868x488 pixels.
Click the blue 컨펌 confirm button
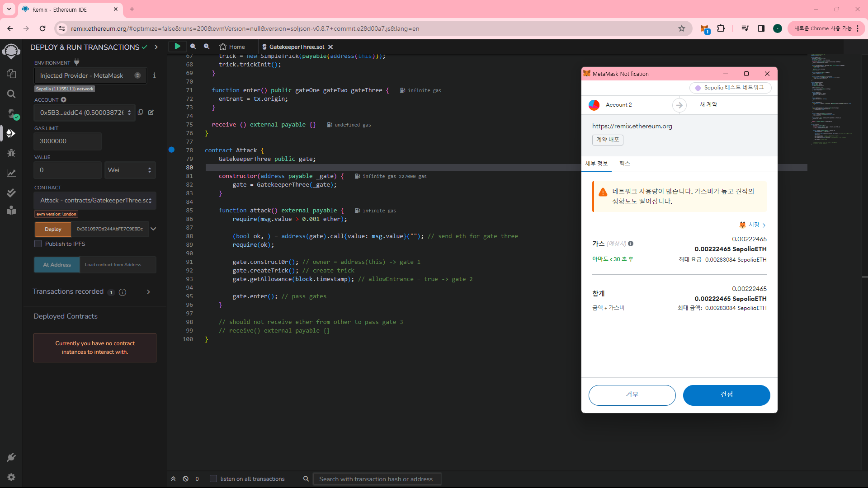pyautogui.click(x=726, y=395)
